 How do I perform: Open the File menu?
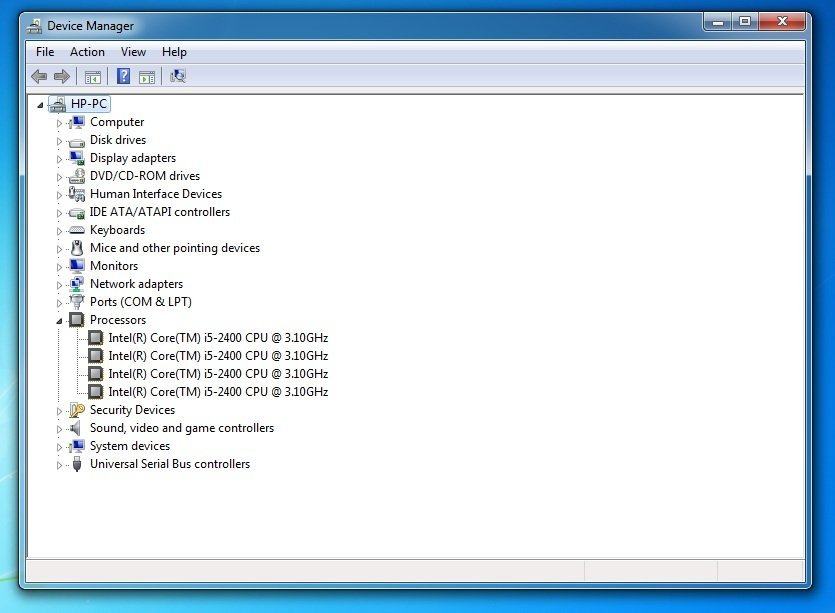tap(45, 52)
